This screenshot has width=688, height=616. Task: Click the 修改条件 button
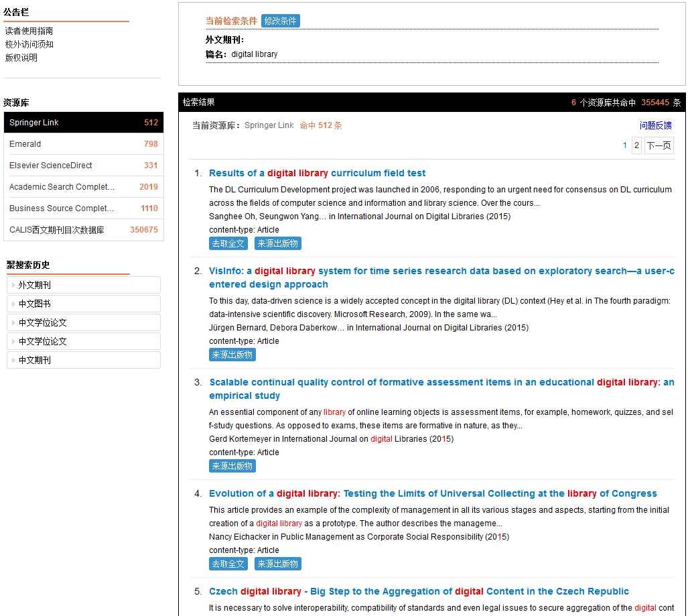280,21
